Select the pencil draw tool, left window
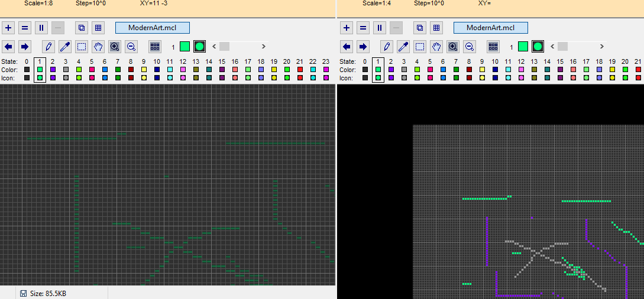644x299 pixels. 49,46
